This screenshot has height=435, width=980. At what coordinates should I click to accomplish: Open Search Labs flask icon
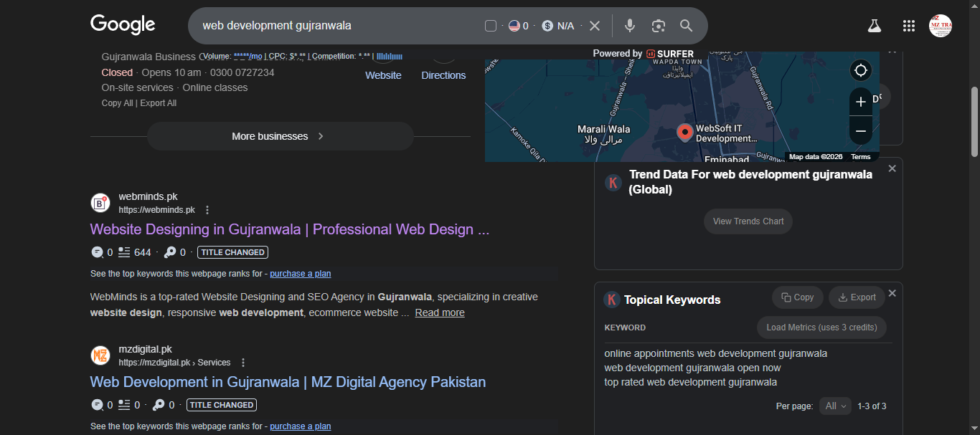tap(874, 26)
